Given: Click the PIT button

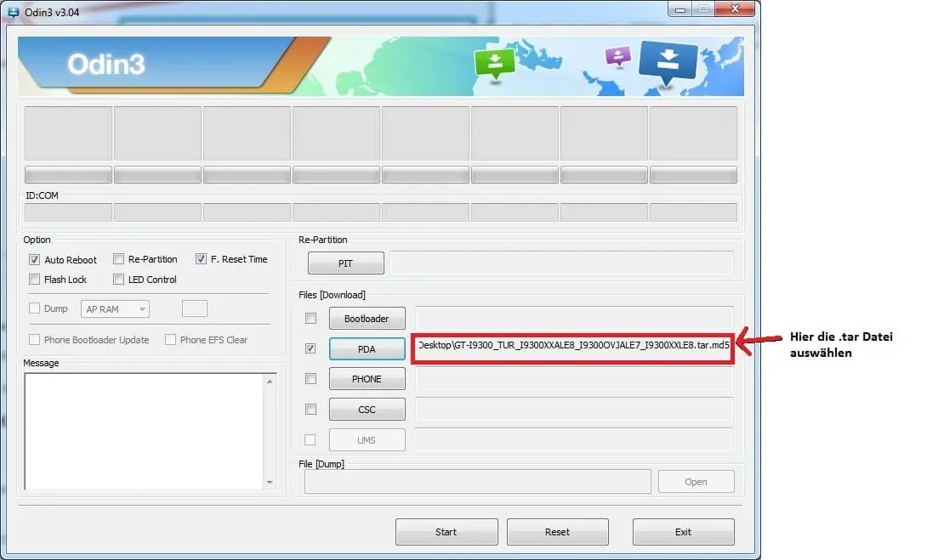Looking at the screenshot, I should (x=345, y=263).
